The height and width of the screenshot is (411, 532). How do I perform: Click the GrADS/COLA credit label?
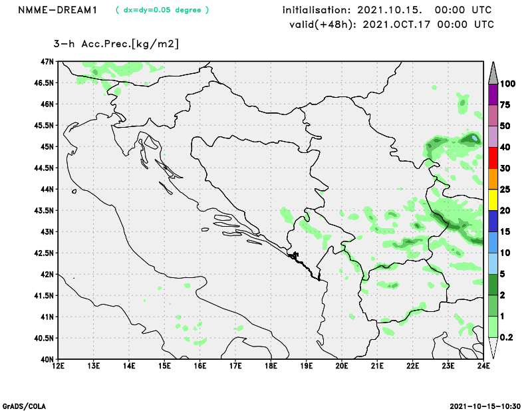point(24,406)
